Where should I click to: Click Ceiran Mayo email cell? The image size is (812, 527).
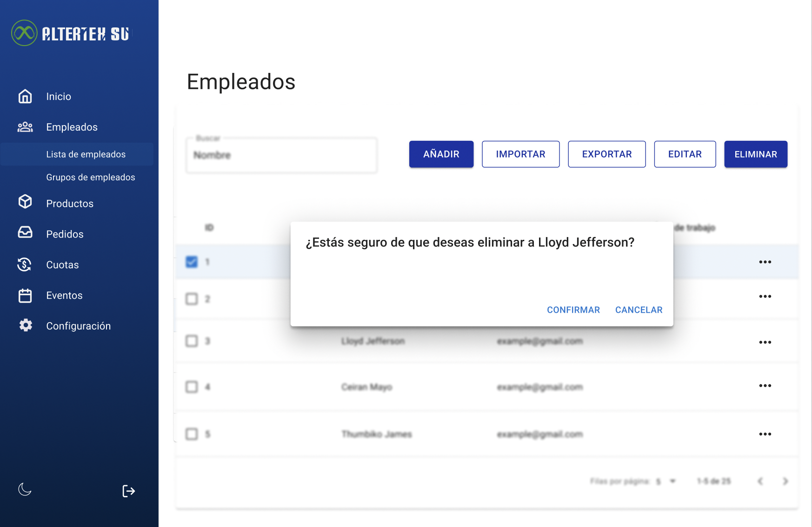pyautogui.click(x=539, y=387)
